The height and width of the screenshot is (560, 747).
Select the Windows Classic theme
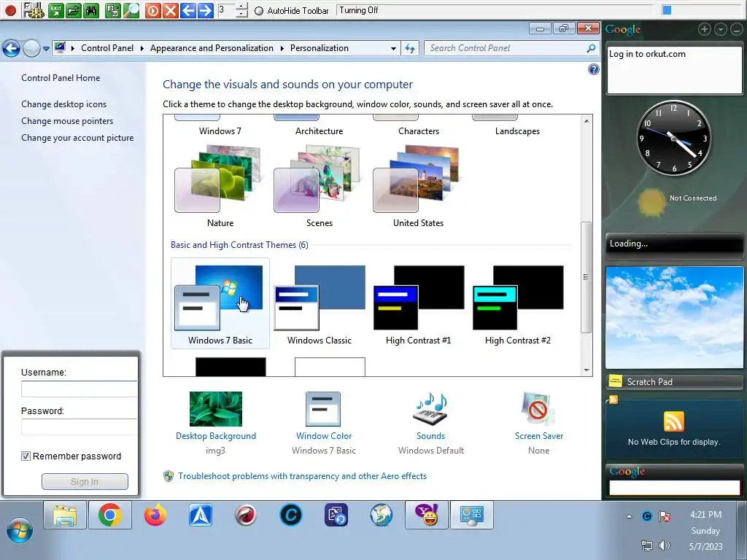[x=320, y=304]
